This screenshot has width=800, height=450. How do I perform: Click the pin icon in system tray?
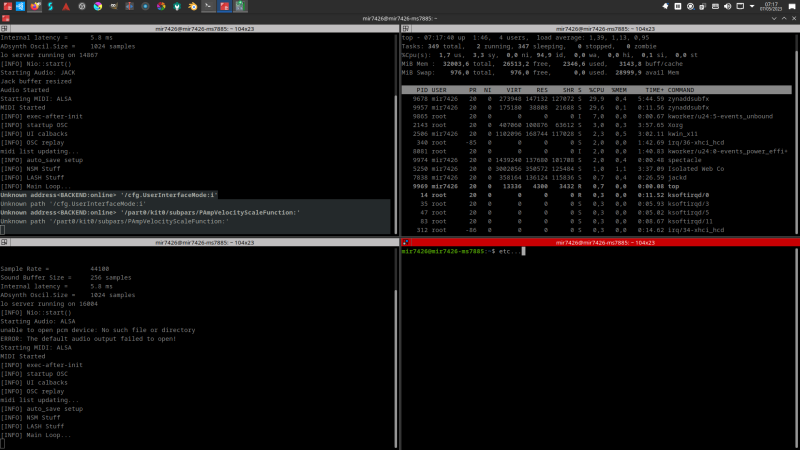click(x=665, y=6)
